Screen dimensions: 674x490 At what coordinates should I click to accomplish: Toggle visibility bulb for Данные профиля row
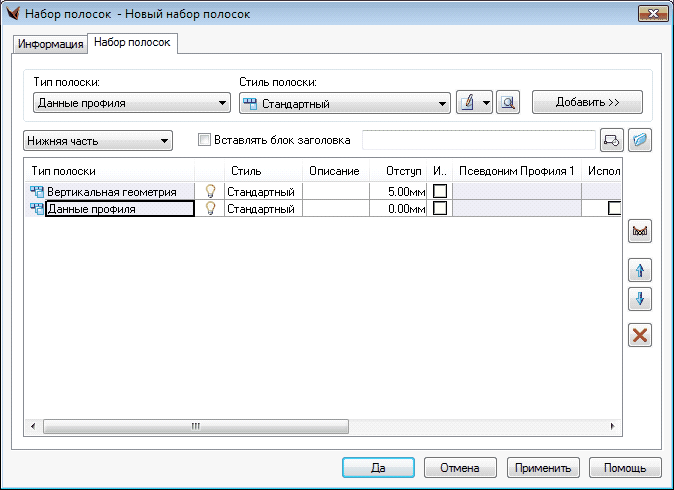coord(210,209)
